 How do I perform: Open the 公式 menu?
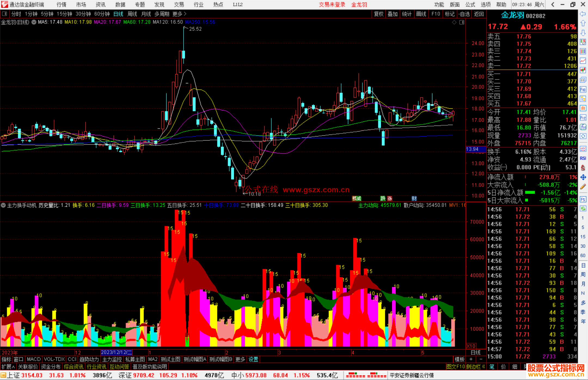click(470, 5)
